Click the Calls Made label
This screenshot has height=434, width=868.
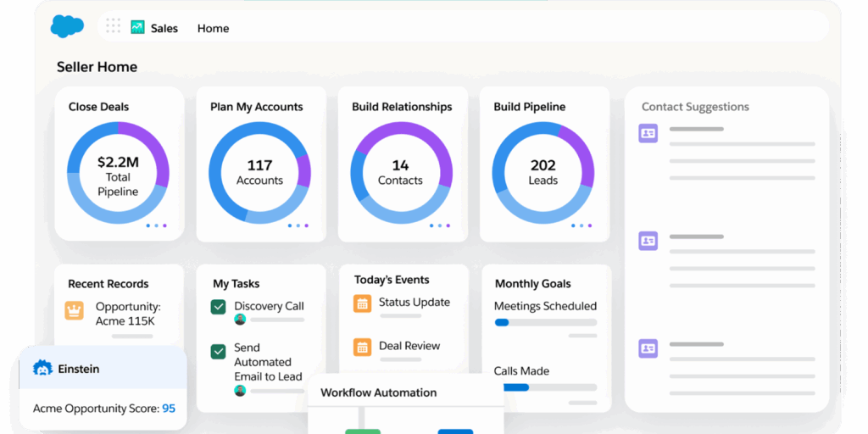click(521, 371)
